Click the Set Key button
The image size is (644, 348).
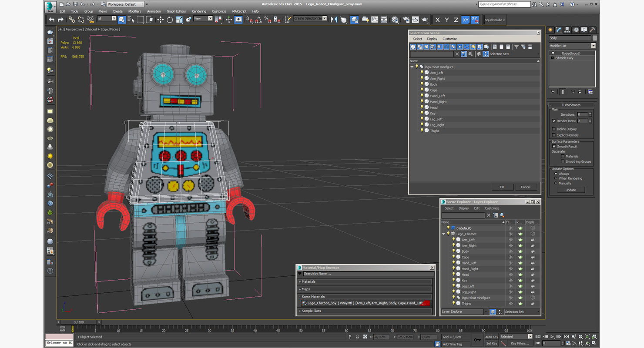491,343
